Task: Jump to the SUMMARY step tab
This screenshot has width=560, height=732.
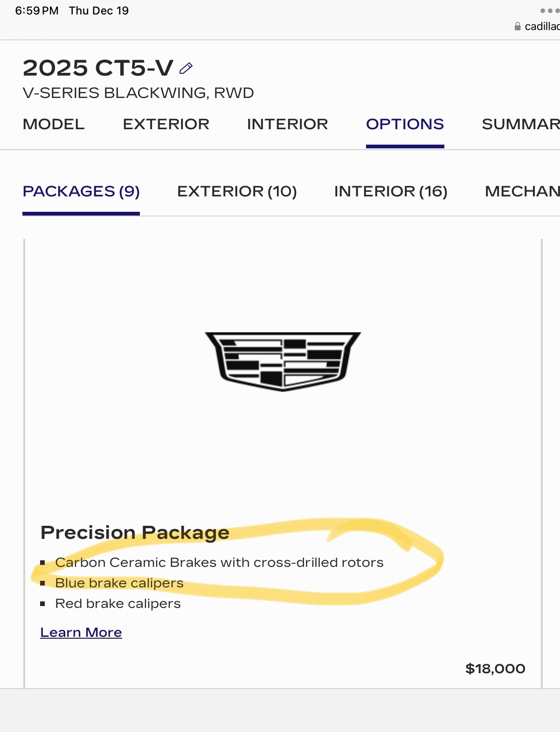Action: (520, 124)
